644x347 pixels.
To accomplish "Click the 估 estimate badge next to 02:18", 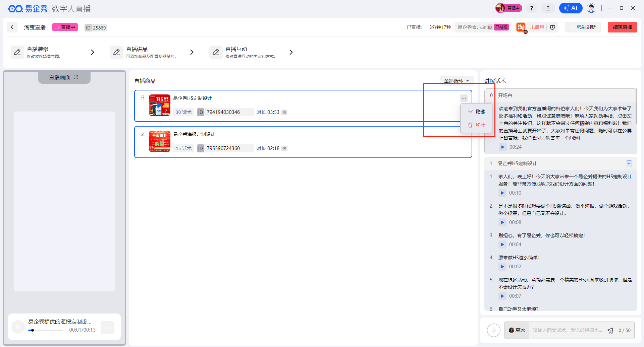I will (284, 148).
